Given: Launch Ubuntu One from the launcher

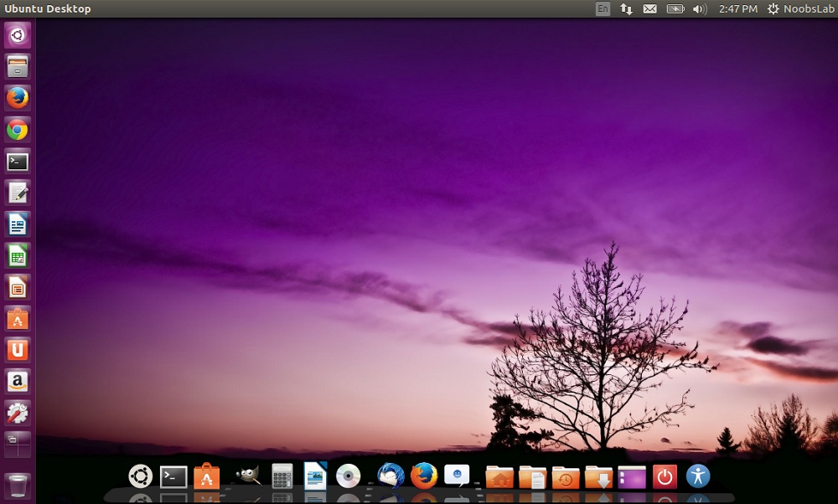Looking at the screenshot, I should 18,350.
